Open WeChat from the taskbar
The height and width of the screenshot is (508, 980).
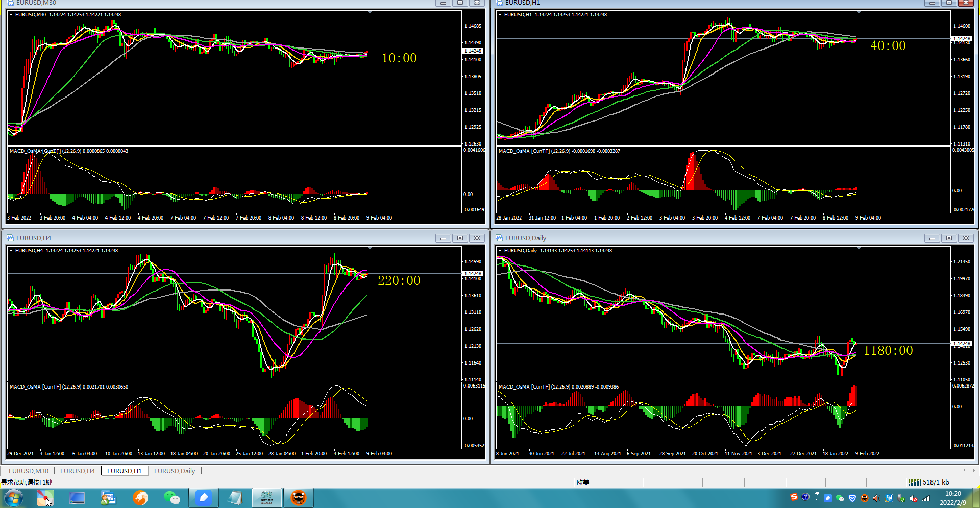pos(172,497)
